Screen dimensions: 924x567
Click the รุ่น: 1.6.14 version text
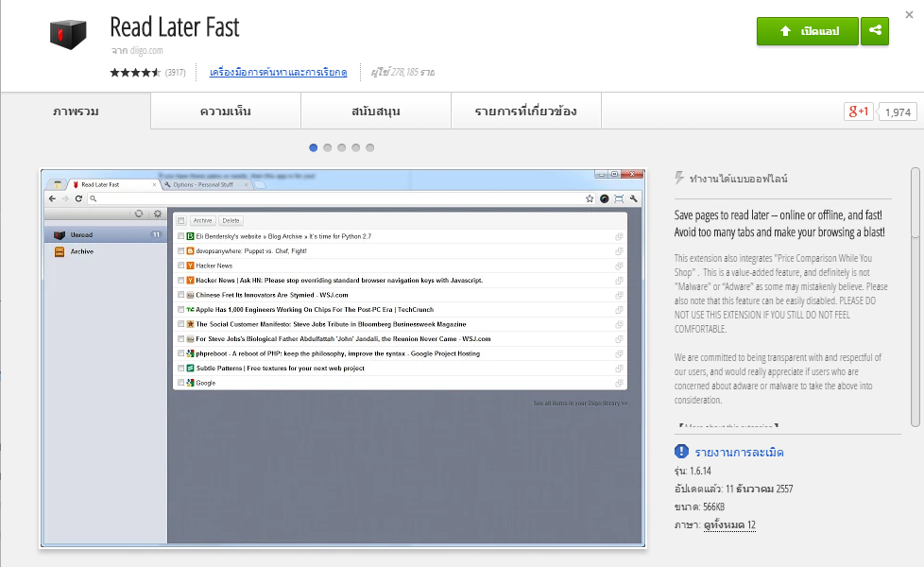693,471
